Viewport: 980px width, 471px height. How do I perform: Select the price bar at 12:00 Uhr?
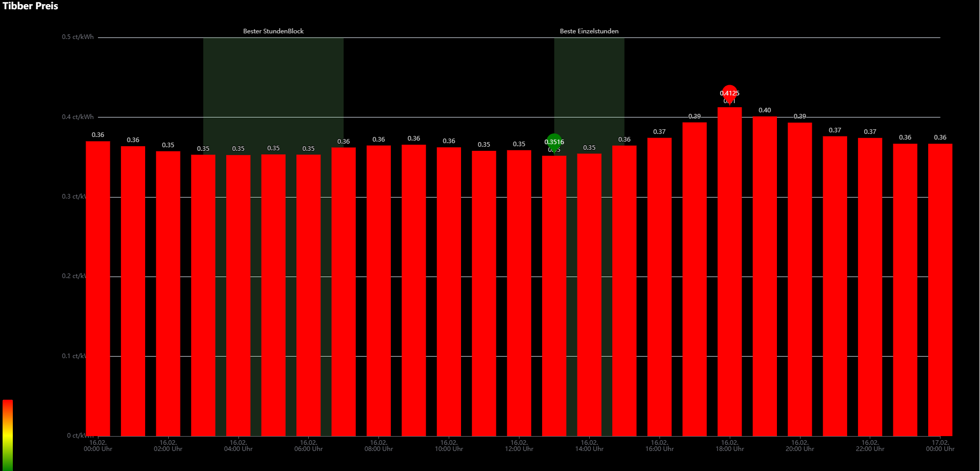point(519,293)
